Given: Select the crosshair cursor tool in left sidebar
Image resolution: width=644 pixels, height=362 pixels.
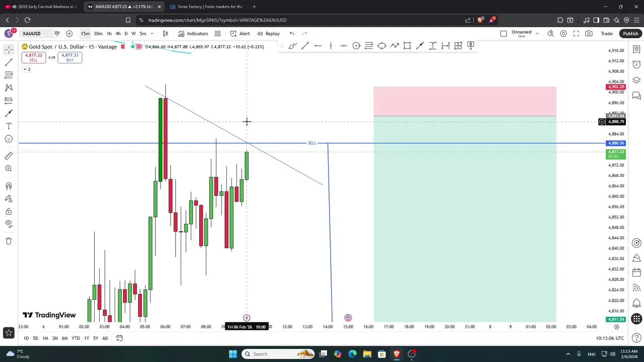Looking at the screenshot, I should coord(9,49).
